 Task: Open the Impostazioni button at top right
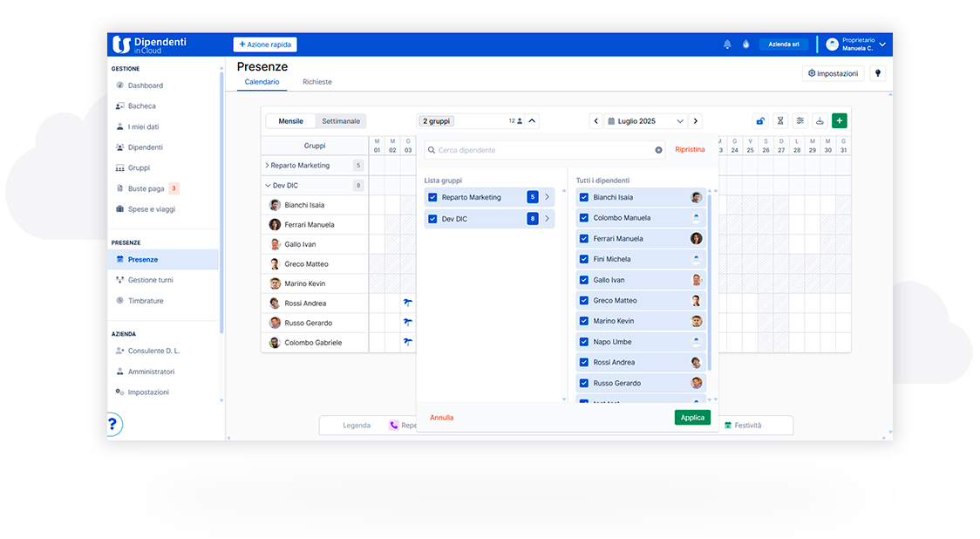pos(834,73)
